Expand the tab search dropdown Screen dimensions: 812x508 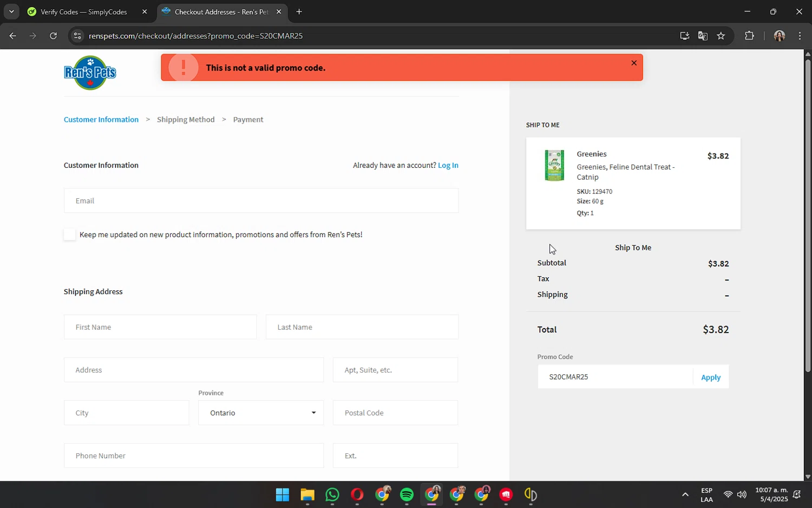(x=11, y=11)
